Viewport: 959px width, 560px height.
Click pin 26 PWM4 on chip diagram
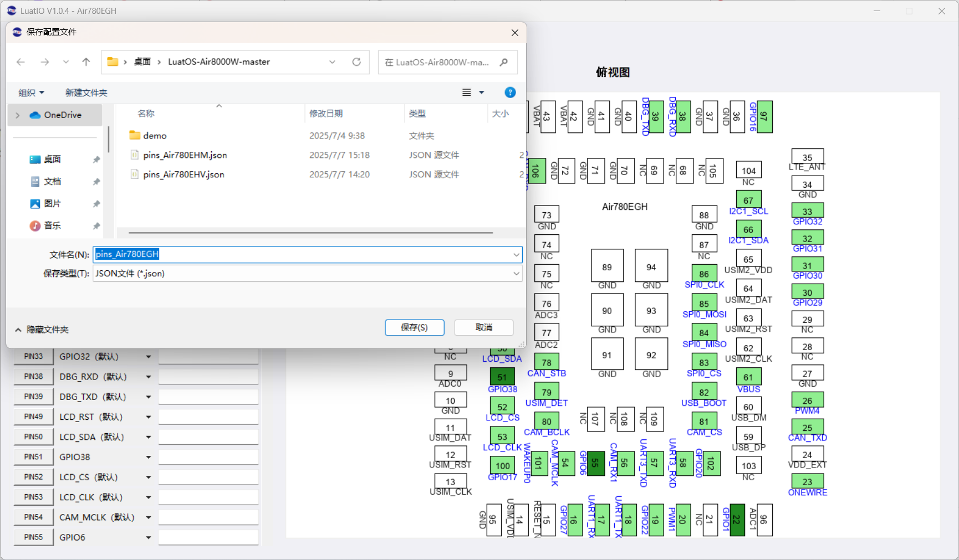pyautogui.click(x=808, y=400)
